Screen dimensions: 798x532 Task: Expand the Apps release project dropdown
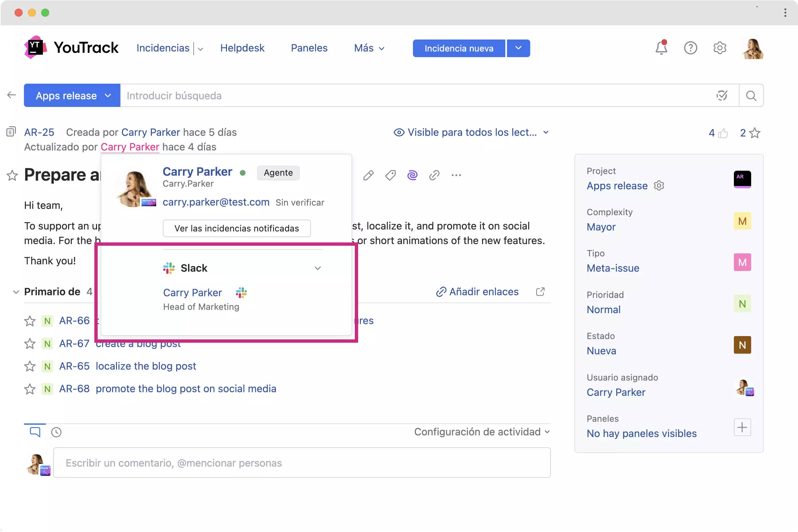click(x=72, y=96)
